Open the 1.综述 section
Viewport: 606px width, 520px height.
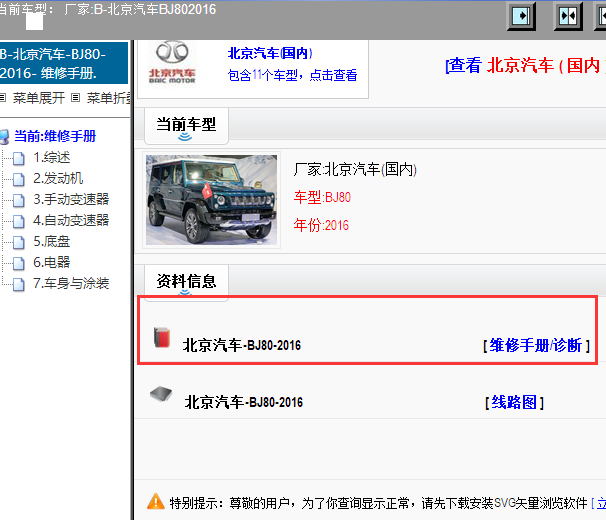[52, 157]
